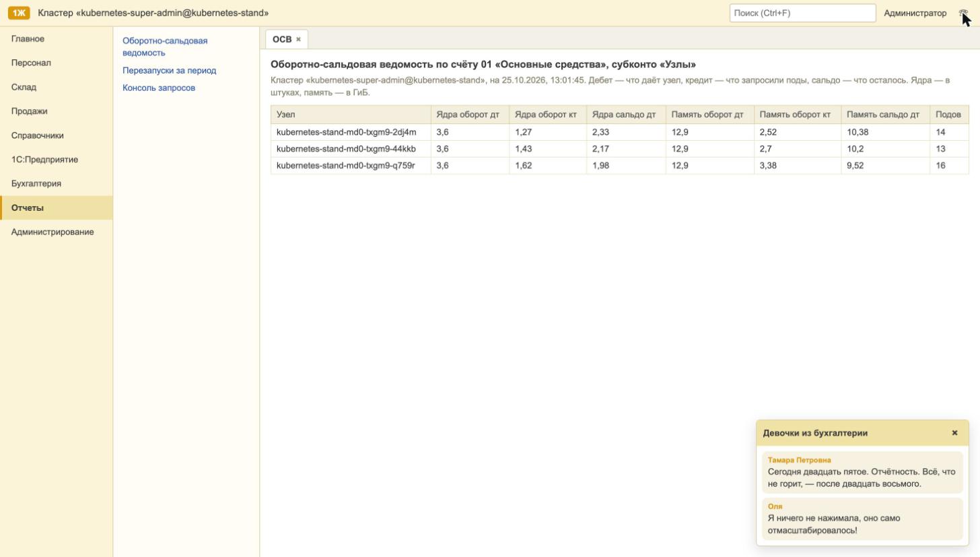The height and width of the screenshot is (557, 980).
Task: Click the cluster title in the top bar
Action: point(153,13)
